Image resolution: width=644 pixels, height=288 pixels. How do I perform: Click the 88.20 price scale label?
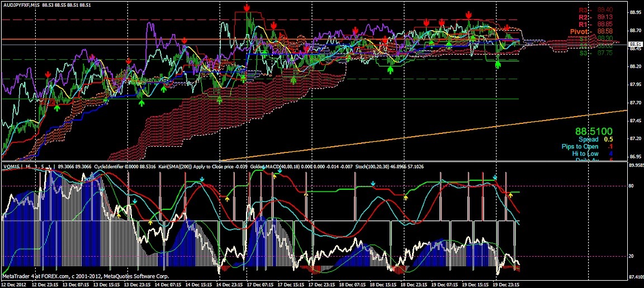[x=635, y=66]
